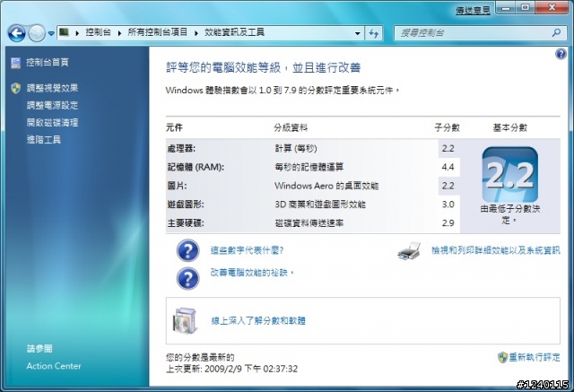Select the 記憶體 (RAM) row label
This screenshot has height=392, width=574.
pos(196,167)
